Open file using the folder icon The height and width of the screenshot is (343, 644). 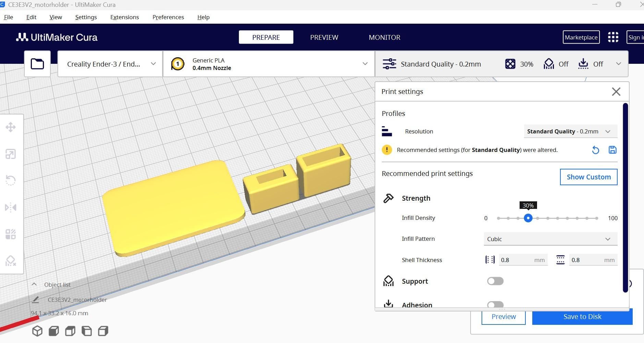[x=37, y=64]
